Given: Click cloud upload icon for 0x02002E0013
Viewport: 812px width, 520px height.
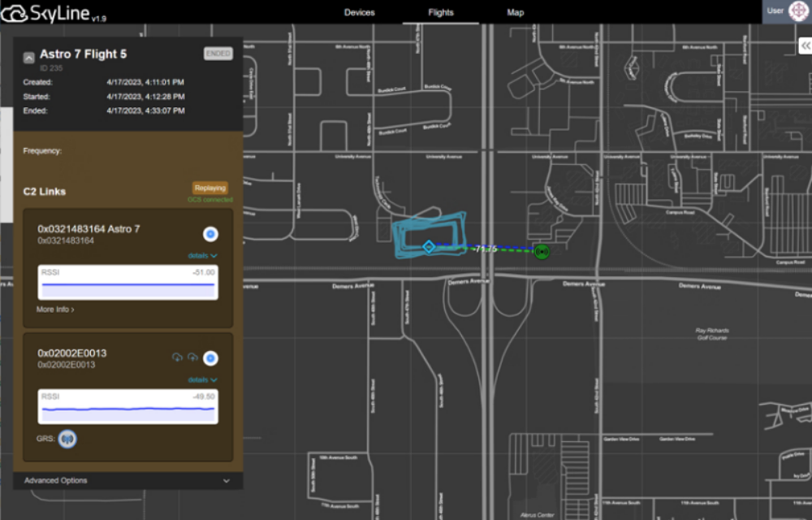Looking at the screenshot, I should tap(192, 357).
